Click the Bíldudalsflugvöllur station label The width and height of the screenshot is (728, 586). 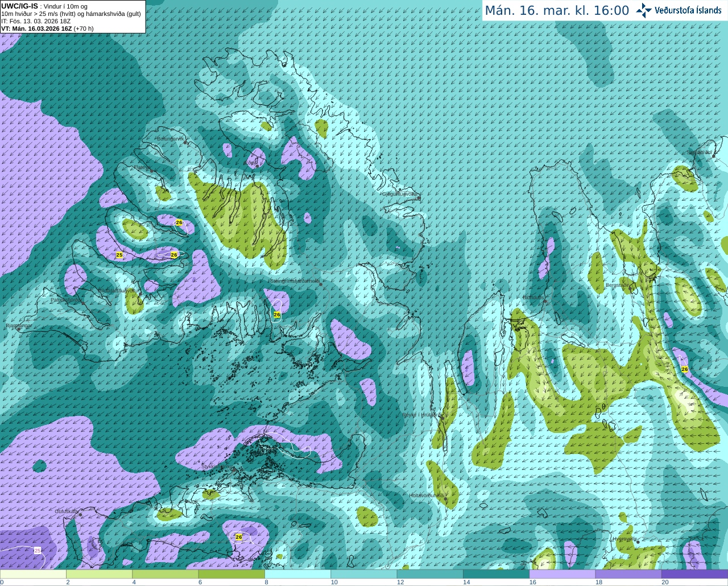[118, 290]
